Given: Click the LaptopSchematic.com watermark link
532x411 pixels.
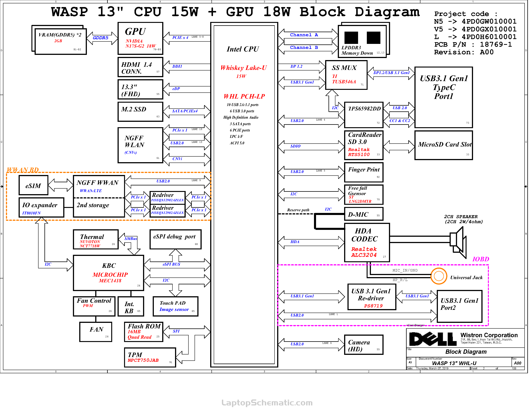Looking at the screenshot, I should [267, 403].
